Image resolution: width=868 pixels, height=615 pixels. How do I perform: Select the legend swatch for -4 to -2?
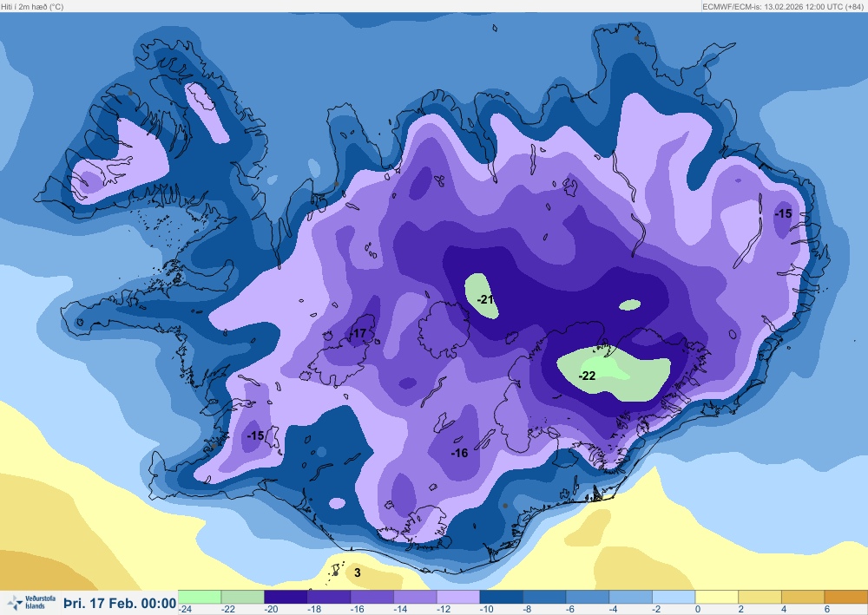[x=630, y=597]
